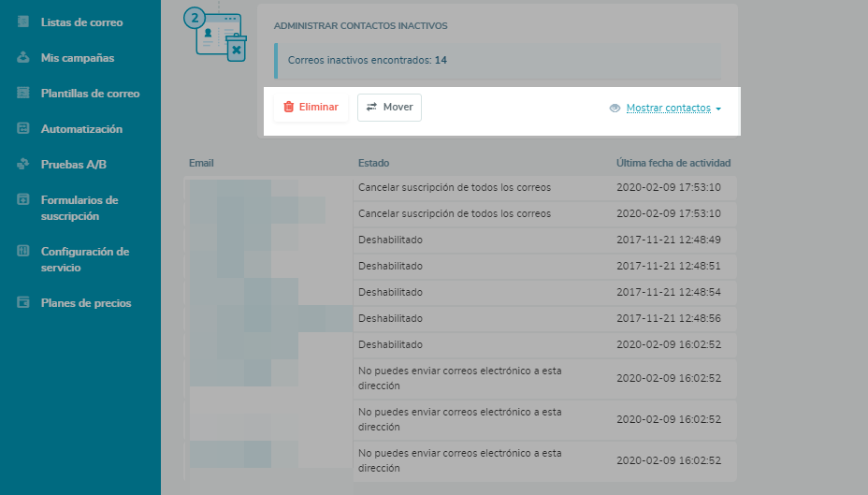This screenshot has height=495, width=868.
Task: Click the Pruebas A/B icon
Action: point(23,164)
